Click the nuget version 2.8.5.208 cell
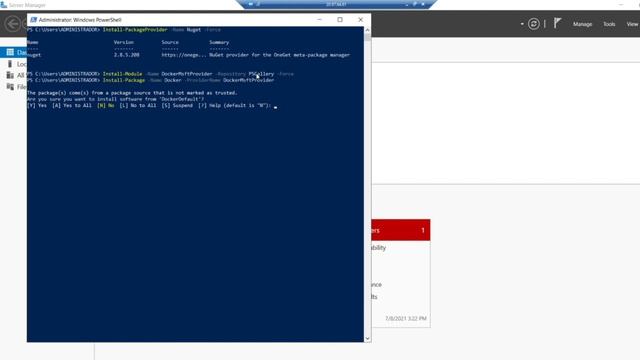The height and width of the screenshot is (360, 640). (127, 55)
